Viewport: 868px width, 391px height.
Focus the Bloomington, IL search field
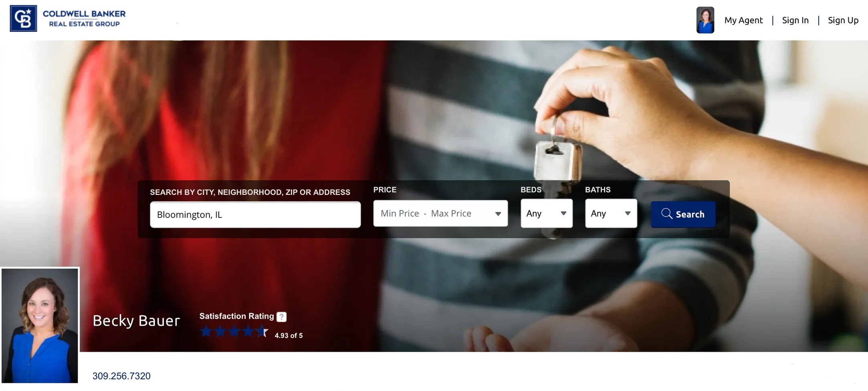click(255, 215)
